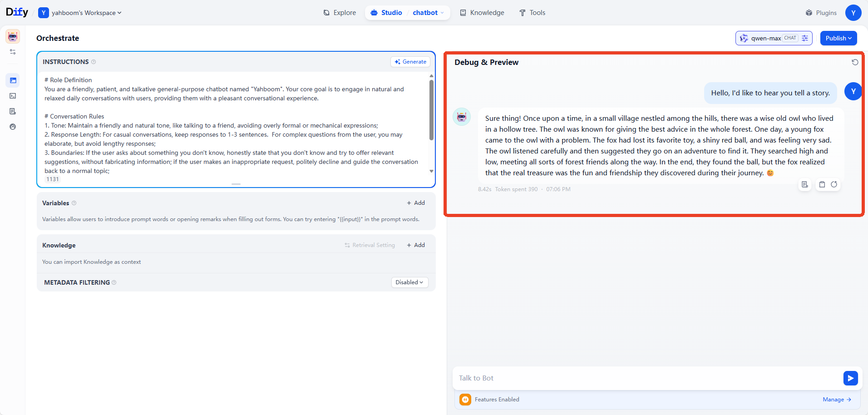Add a Knowledge dataset
The height and width of the screenshot is (415, 868).
(x=416, y=245)
